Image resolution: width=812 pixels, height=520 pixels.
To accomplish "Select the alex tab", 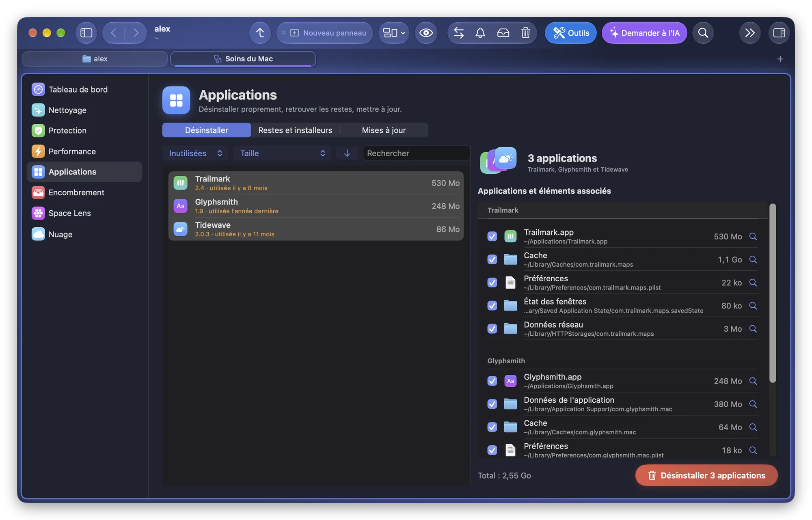I will pos(95,59).
